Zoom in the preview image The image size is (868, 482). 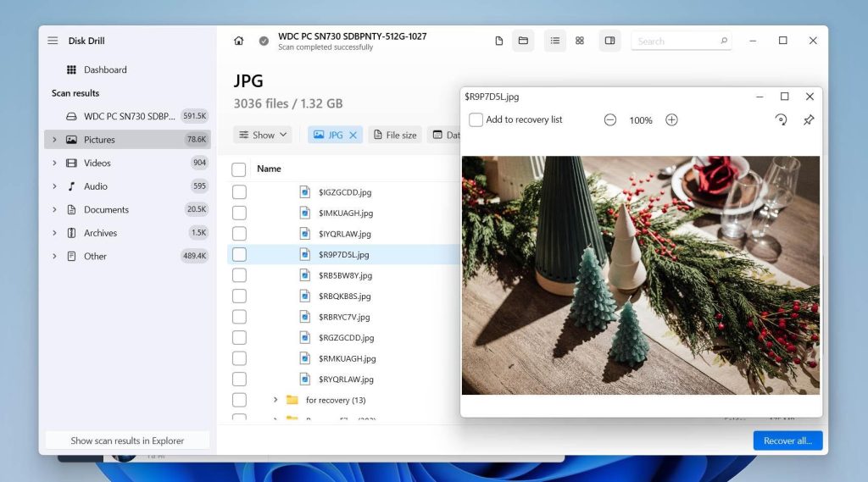(x=671, y=120)
